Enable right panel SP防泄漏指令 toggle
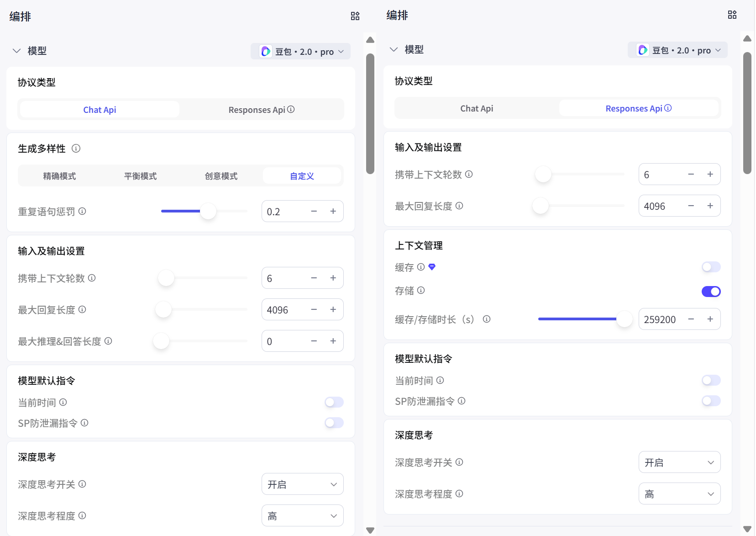Screen dimensions: 756x536 point(711,401)
